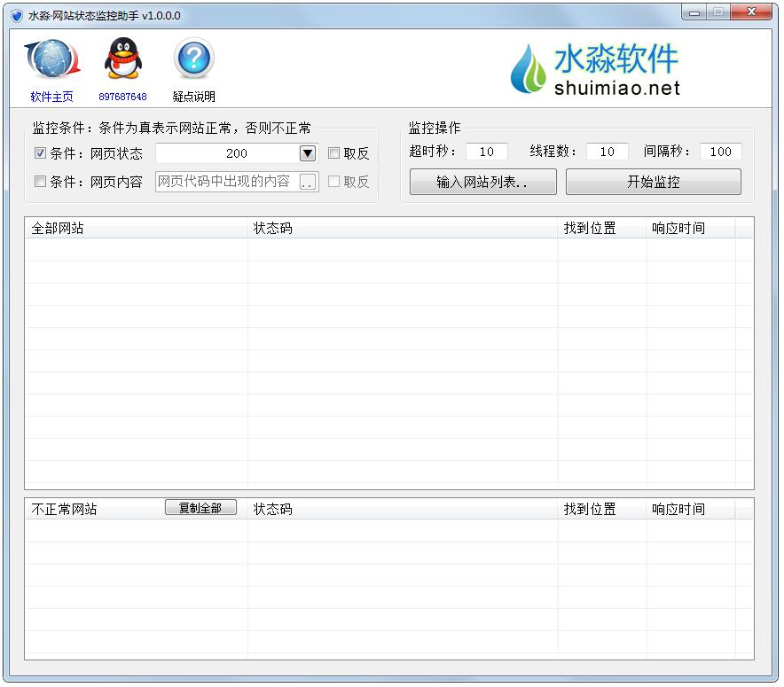Click 找到位置 header in 不正常网站 list

602,509
